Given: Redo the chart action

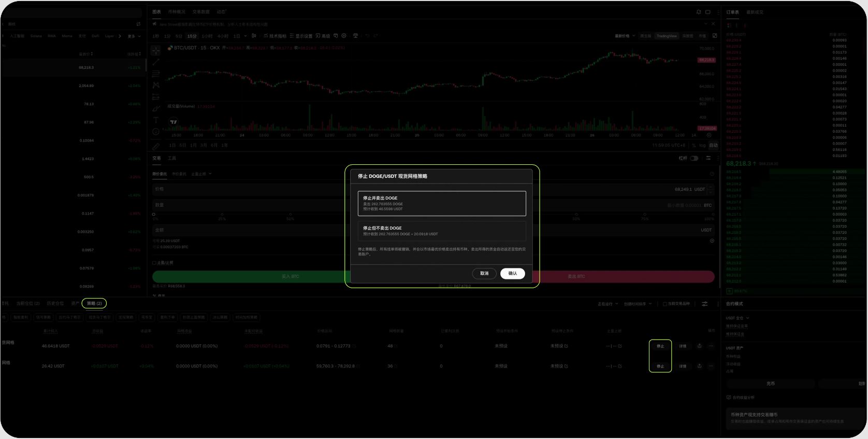Looking at the screenshot, I should (375, 36).
